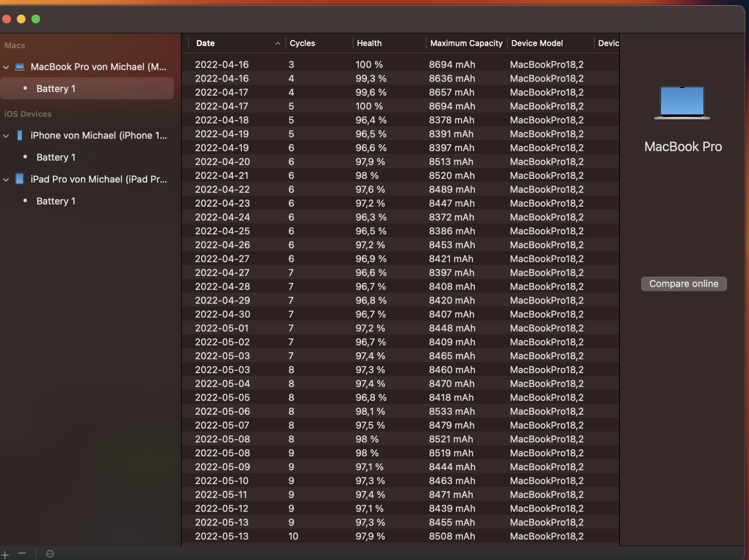
Task: Sort table by Cycles column header
Action: 302,43
